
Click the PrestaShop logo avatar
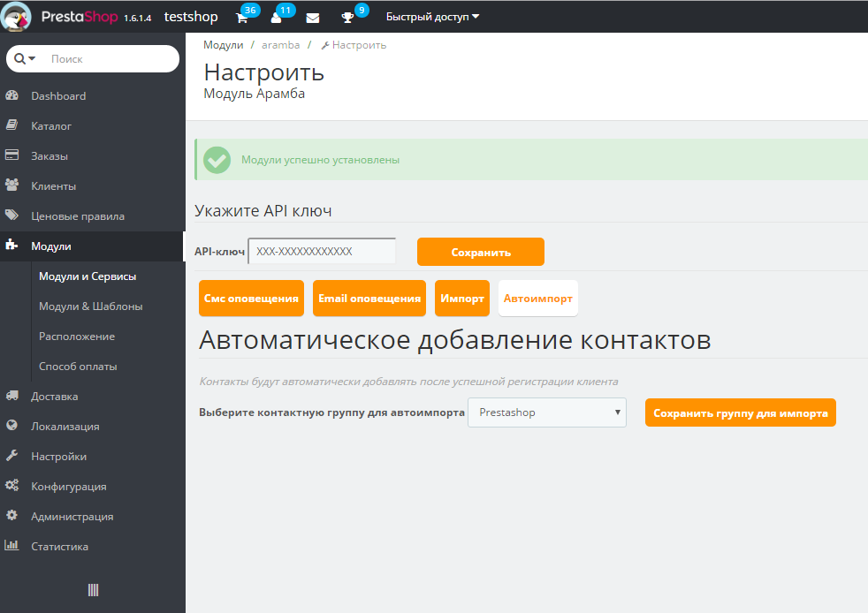[x=16, y=16]
